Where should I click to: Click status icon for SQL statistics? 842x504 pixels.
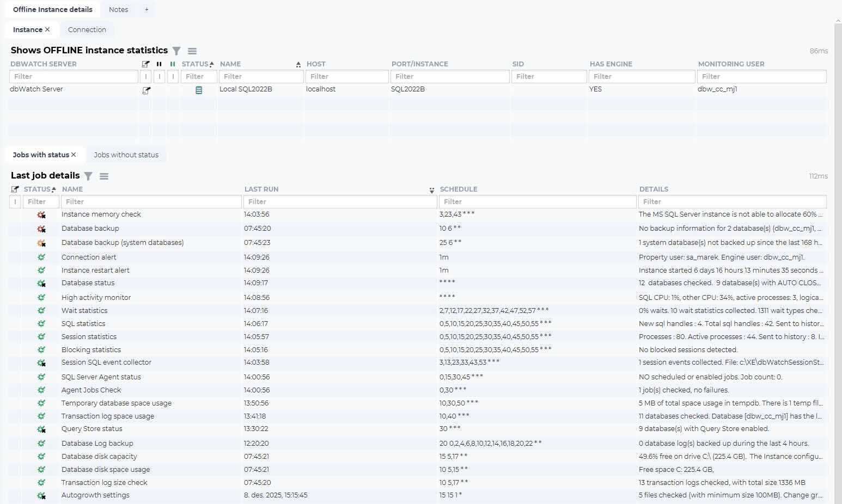coord(41,323)
